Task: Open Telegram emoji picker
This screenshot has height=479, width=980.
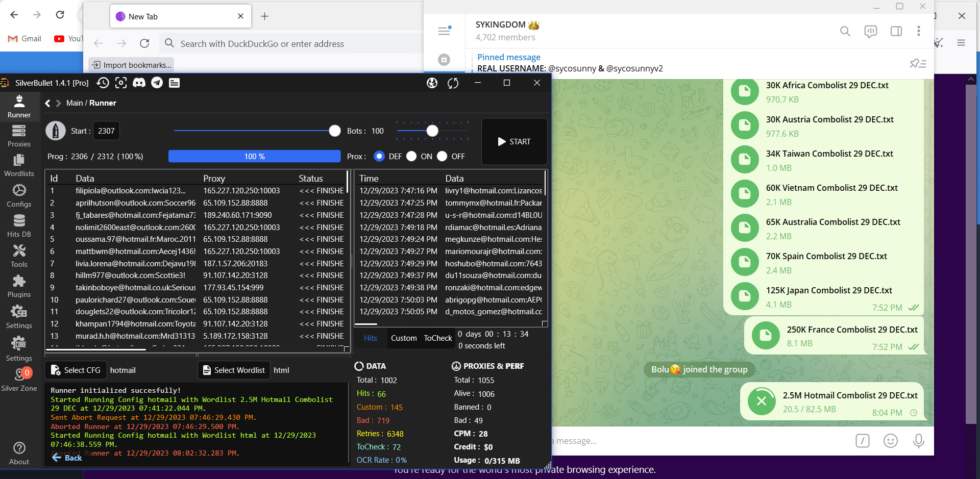Action: coord(891,441)
